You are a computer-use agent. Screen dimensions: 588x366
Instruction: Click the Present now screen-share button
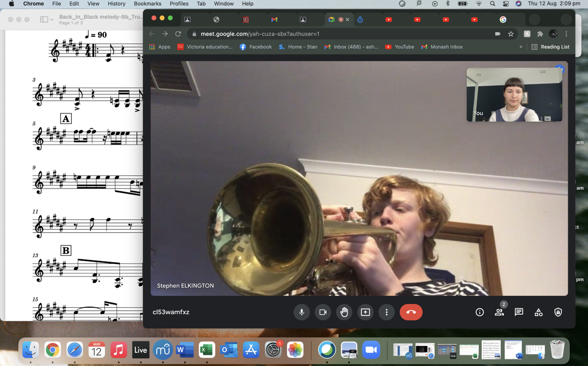(x=365, y=312)
